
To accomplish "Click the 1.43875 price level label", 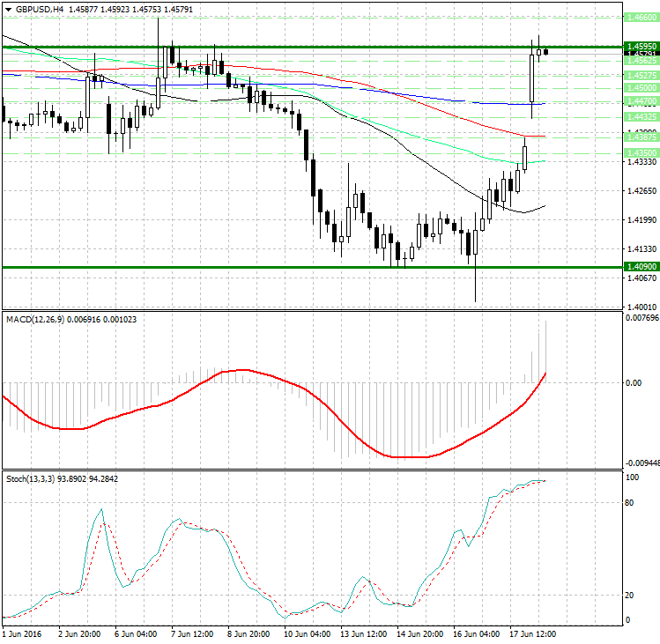I will pyautogui.click(x=641, y=137).
